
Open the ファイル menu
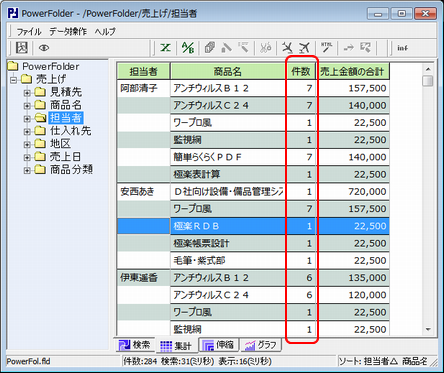coord(29,32)
